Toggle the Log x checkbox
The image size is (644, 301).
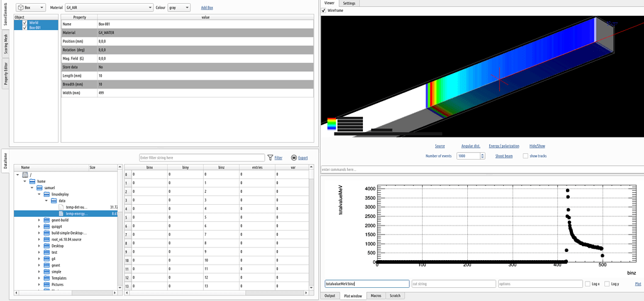coord(587,284)
